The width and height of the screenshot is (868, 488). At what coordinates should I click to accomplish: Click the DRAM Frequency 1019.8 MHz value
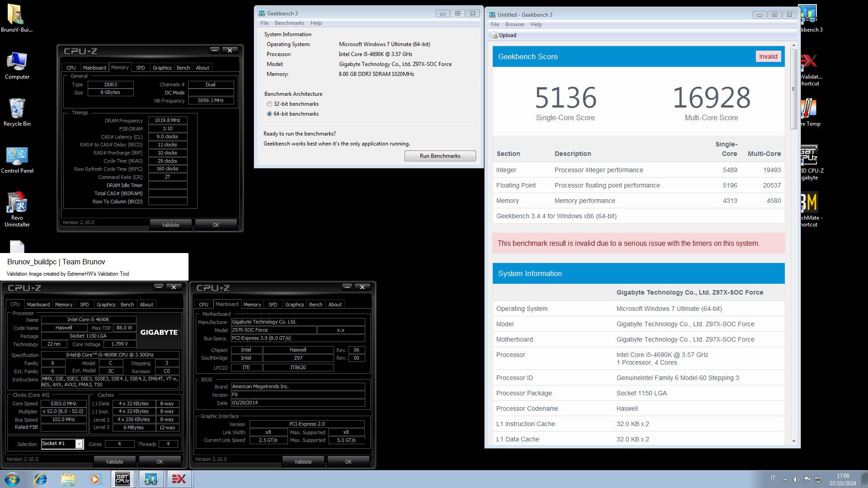coord(167,121)
